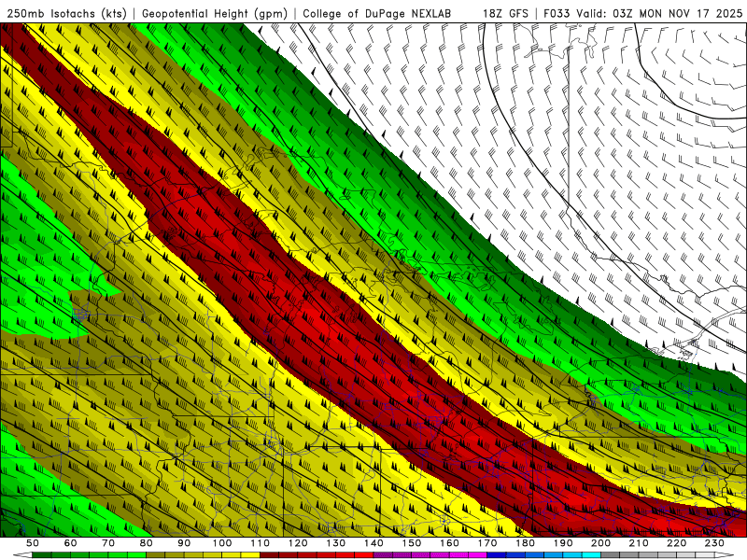
Task: Click the cyan swatch just before 200
Action: (x=591, y=554)
